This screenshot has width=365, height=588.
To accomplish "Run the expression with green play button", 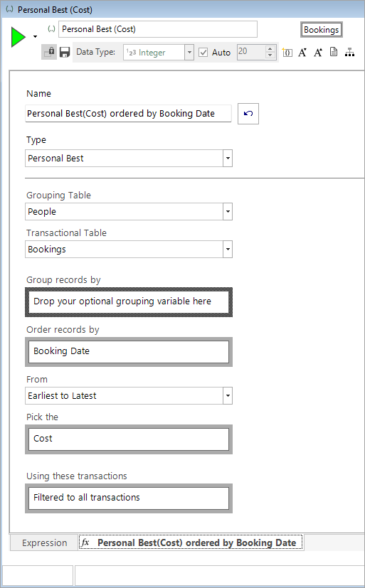I will point(18,37).
